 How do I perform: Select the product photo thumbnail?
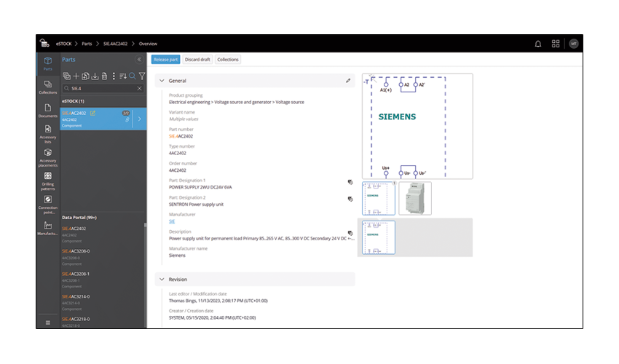[x=415, y=199]
